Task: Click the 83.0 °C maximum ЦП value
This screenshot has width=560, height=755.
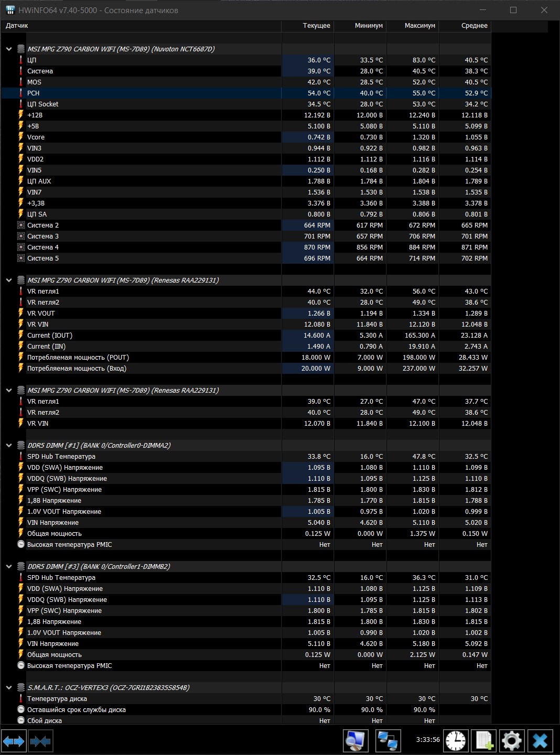Action: click(x=424, y=60)
